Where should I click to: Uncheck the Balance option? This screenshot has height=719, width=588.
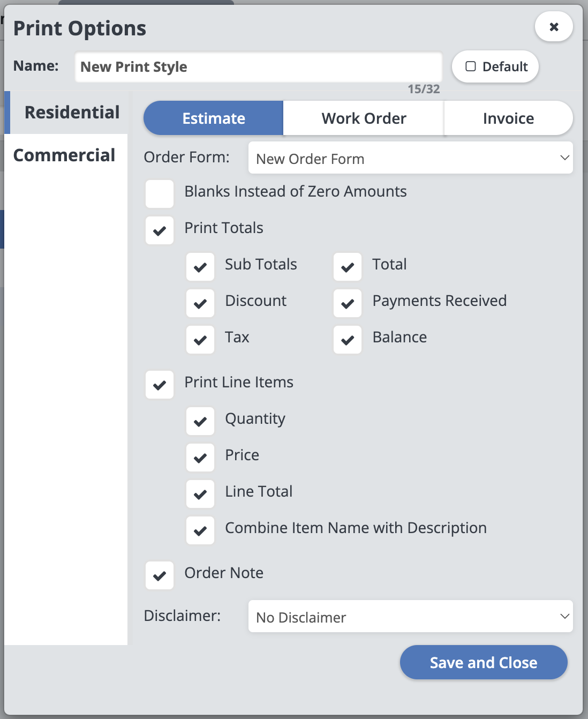(347, 340)
